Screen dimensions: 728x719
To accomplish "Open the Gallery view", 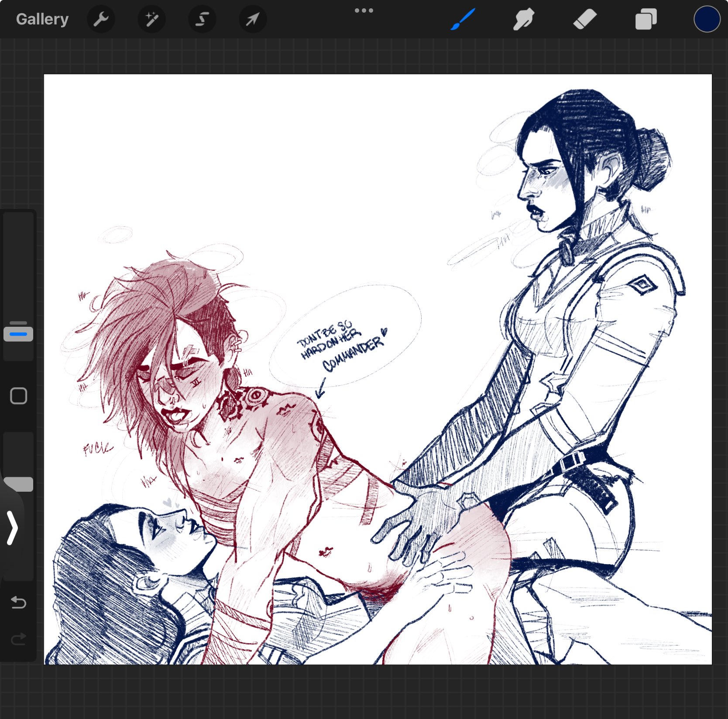I will [42, 19].
